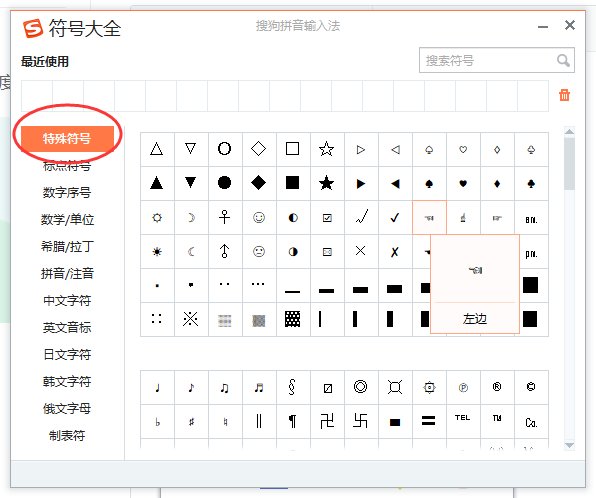Click the symbol list scrollbar thumb
The width and height of the screenshot is (596, 498).
click(x=569, y=163)
